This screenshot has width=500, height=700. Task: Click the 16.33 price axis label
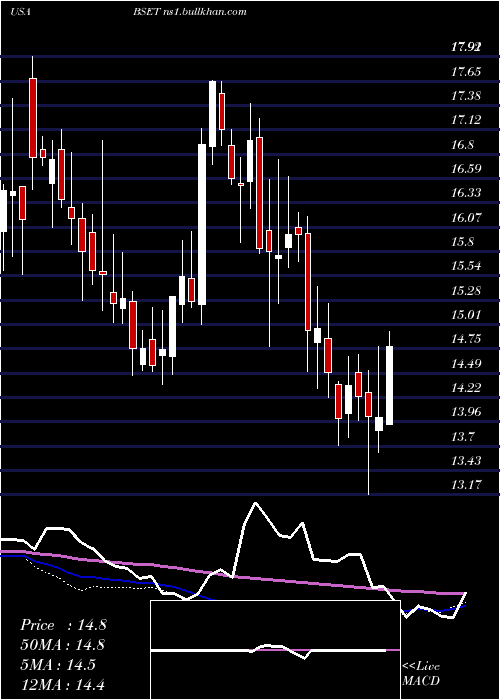pyautogui.click(x=466, y=193)
